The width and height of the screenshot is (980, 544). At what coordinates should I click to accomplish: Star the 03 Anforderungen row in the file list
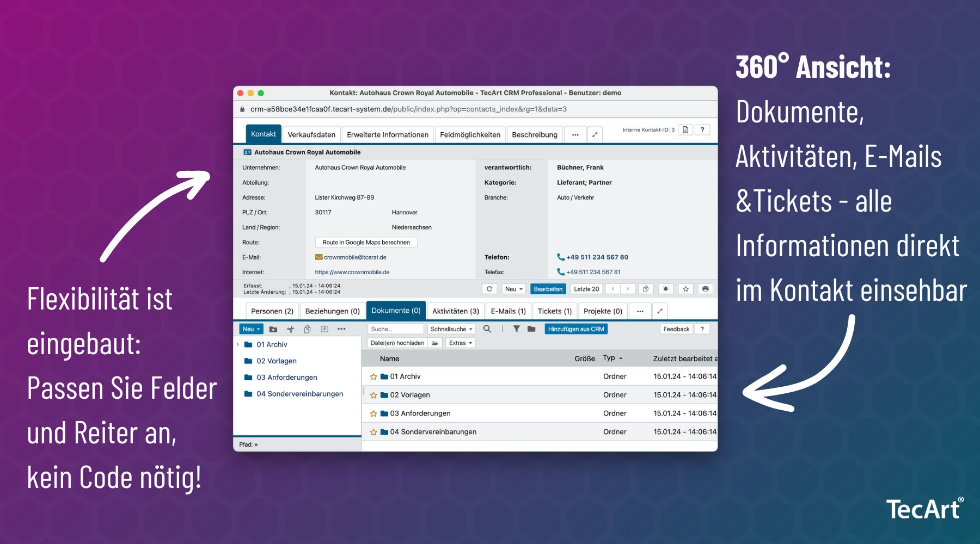pyautogui.click(x=373, y=413)
